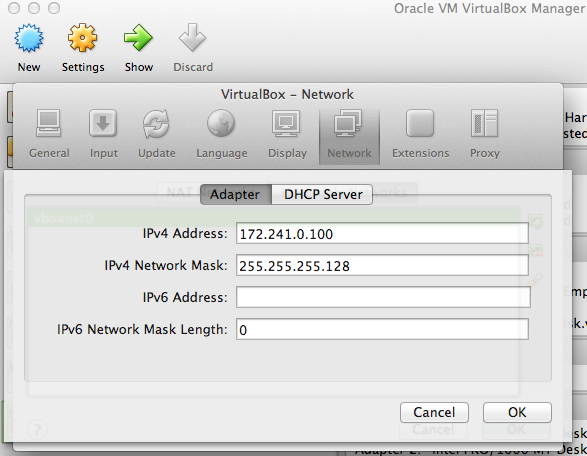Open the Update preferences pane
Viewport: 587px width, 456px height.
pyautogui.click(x=156, y=134)
